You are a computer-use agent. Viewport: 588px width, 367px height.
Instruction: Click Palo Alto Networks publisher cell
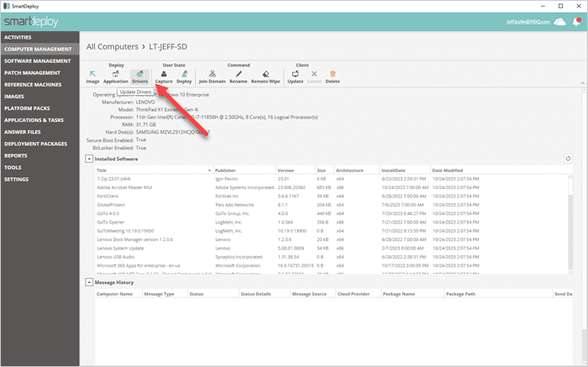pyautogui.click(x=234, y=205)
